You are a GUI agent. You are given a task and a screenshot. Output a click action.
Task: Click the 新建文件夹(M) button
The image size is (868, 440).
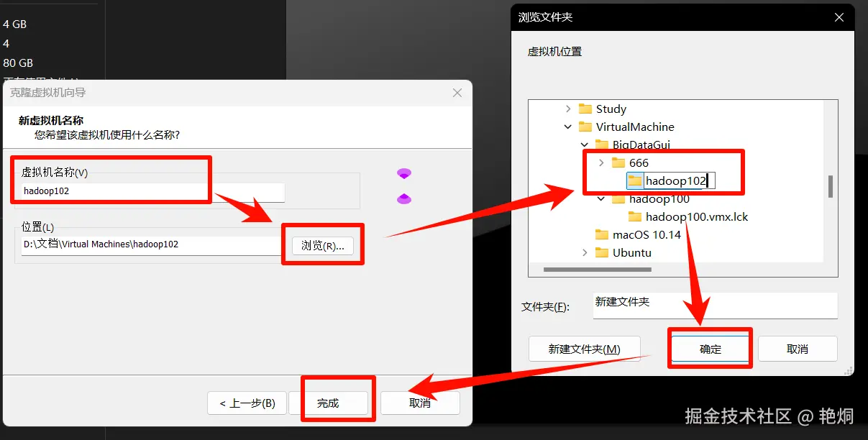click(x=585, y=348)
